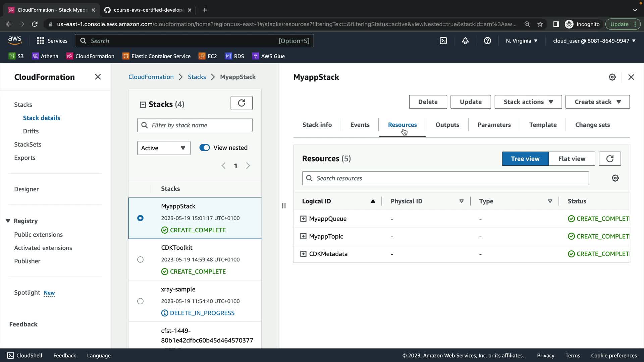Refresh the Resources table
This screenshot has width=644, height=362.
tap(609, 159)
